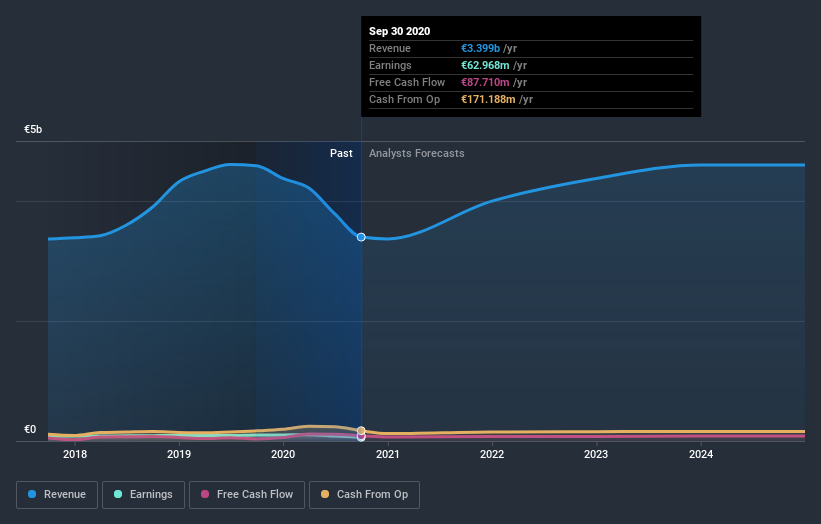Toggle the Earnings series legend button
821x524 pixels.
[x=143, y=495]
